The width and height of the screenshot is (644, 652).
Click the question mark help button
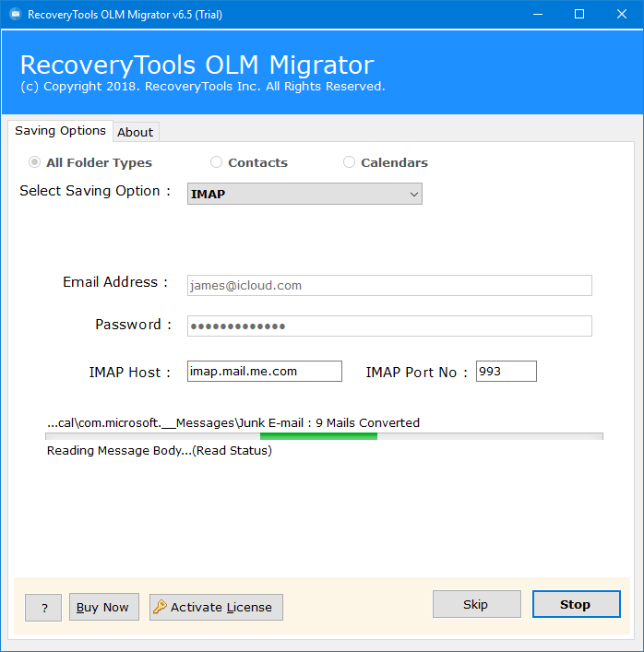coord(43,608)
